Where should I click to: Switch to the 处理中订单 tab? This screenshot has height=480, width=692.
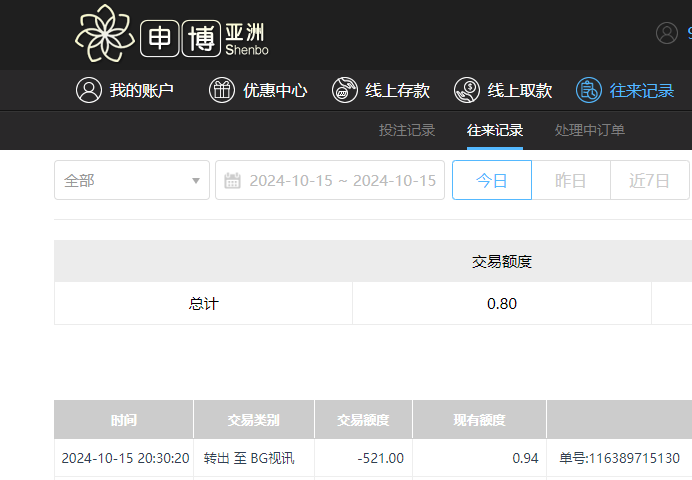(x=590, y=130)
